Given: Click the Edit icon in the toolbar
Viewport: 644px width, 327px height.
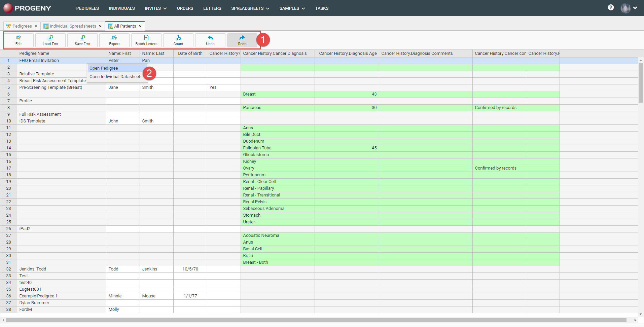Looking at the screenshot, I should point(19,40).
